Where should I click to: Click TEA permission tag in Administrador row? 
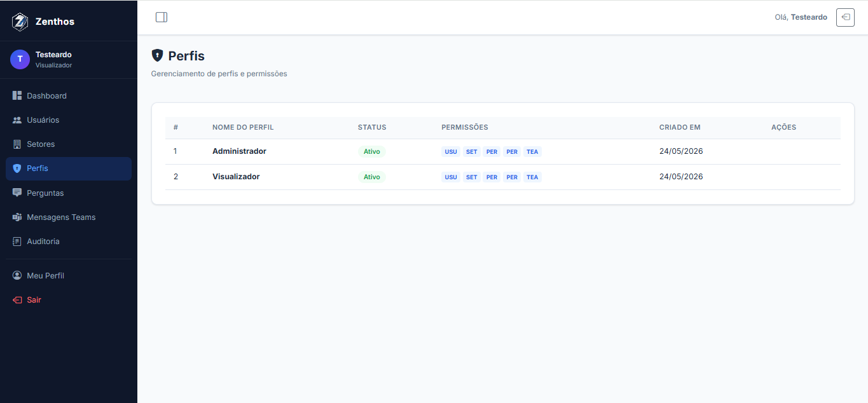(532, 152)
